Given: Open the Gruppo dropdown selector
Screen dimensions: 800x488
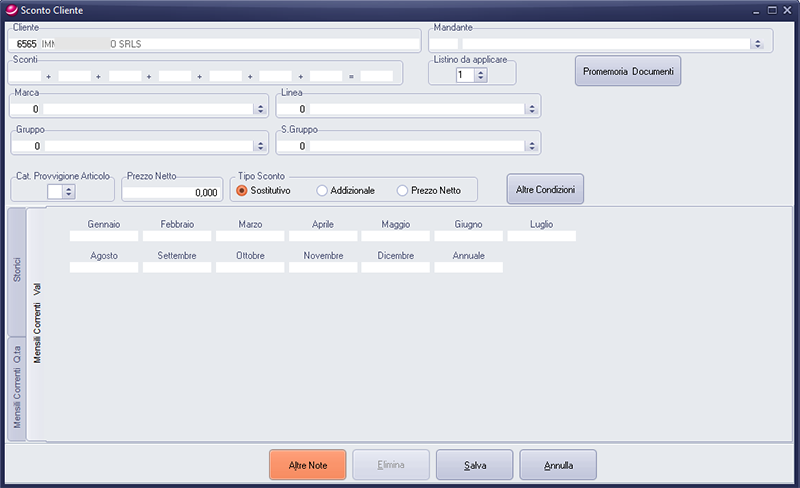Looking at the screenshot, I should [262, 146].
